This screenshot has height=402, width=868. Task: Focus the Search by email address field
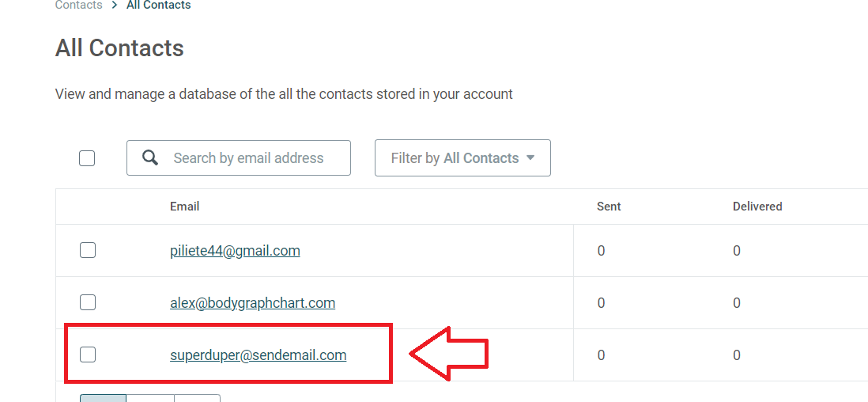[239, 158]
